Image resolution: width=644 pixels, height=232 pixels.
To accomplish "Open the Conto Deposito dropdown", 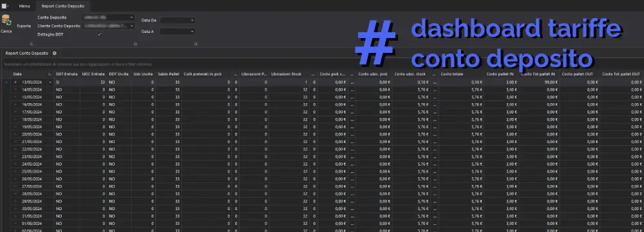I will point(132,17).
